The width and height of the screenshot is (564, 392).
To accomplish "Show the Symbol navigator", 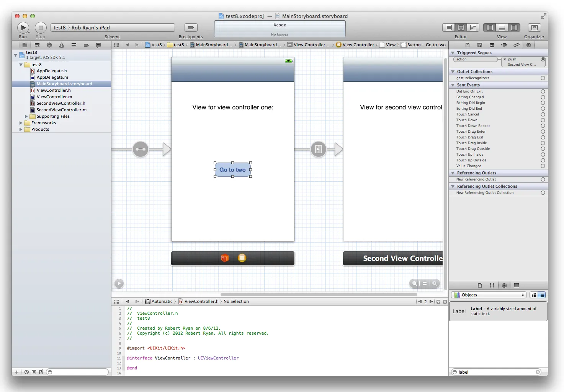I will (37, 45).
